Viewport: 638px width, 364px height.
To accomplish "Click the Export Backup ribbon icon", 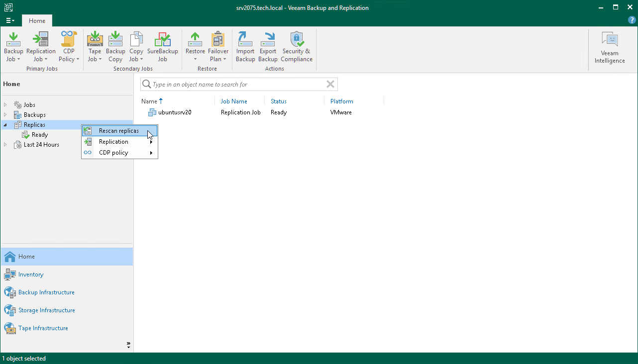I will click(268, 47).
